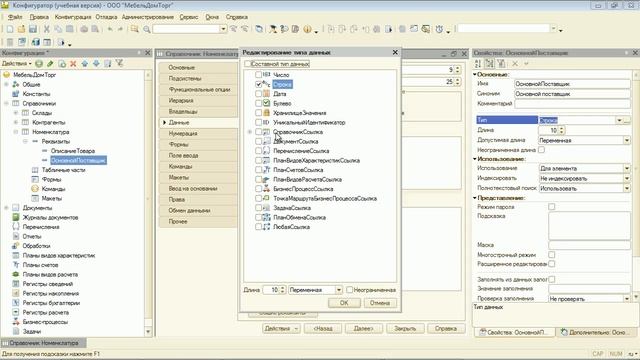This screenshot has width=640, height=360.
Task: Open the Сервис menu
Action: [189, 17]
